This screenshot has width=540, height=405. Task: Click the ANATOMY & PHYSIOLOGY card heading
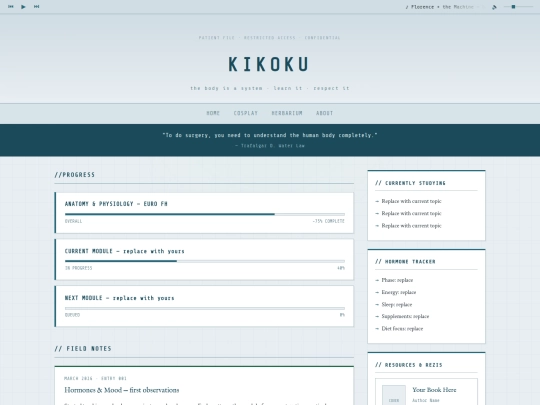116,204
